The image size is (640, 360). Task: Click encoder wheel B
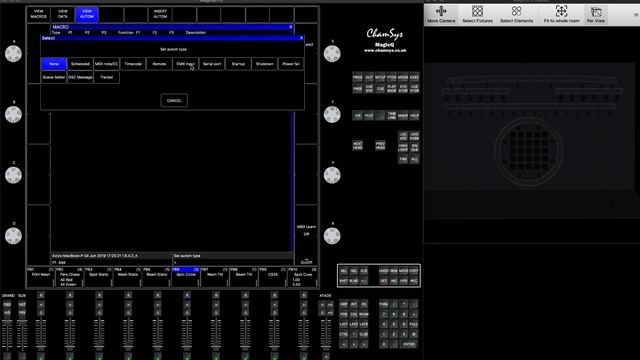(13, 114)
